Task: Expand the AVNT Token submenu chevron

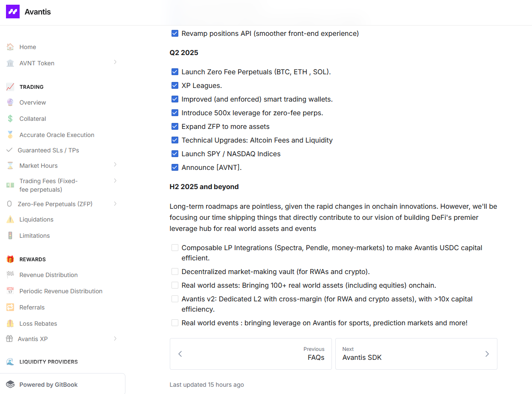Action: click(115, 62)
